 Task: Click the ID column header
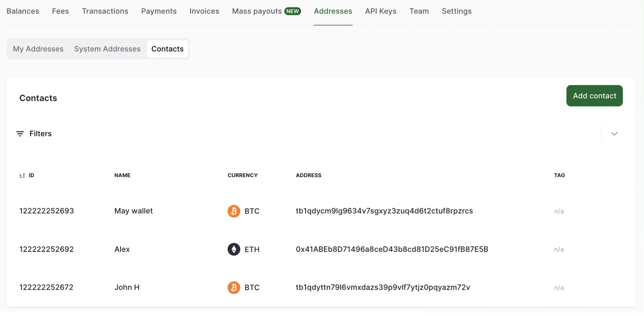(x=31, y=176)
